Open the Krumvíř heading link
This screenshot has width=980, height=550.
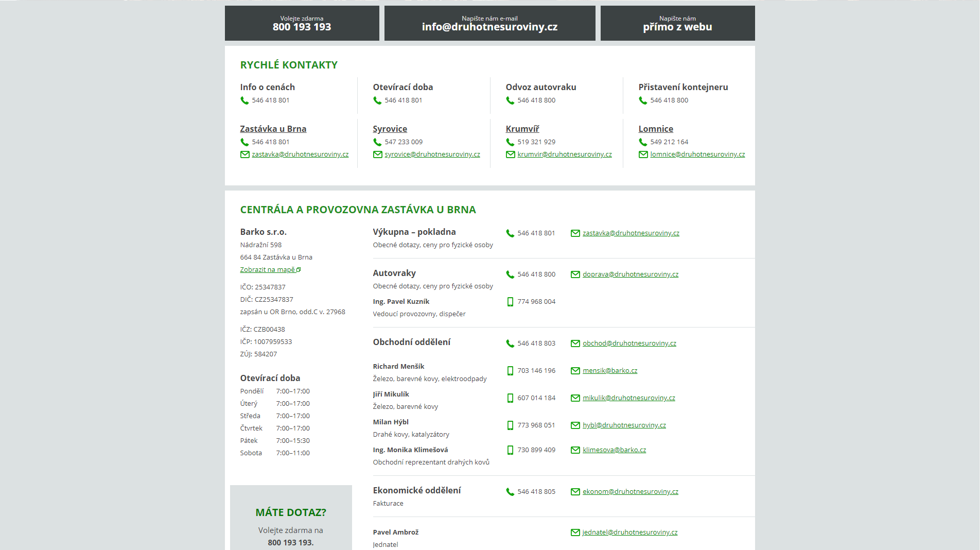click(x=522, y=129)
